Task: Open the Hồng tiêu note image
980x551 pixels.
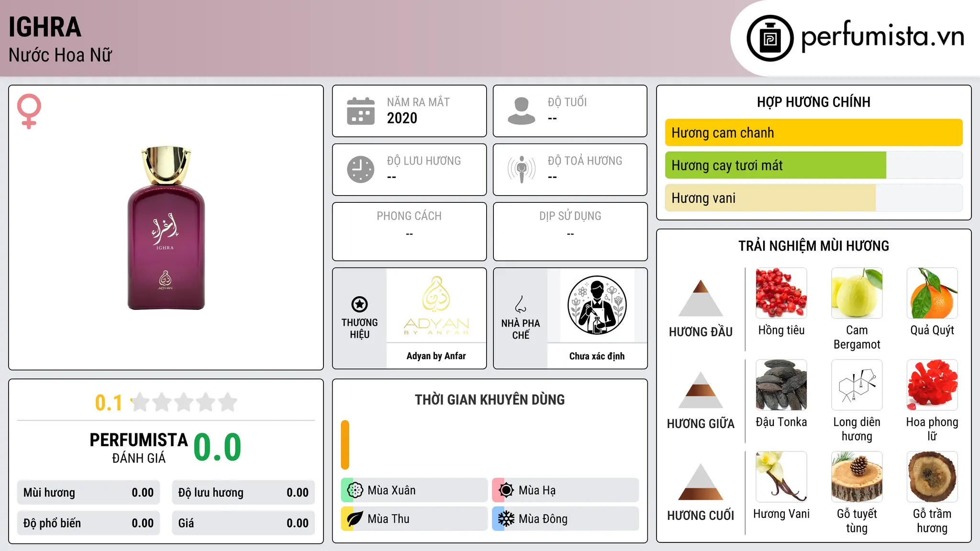Action: click(781, 293)
